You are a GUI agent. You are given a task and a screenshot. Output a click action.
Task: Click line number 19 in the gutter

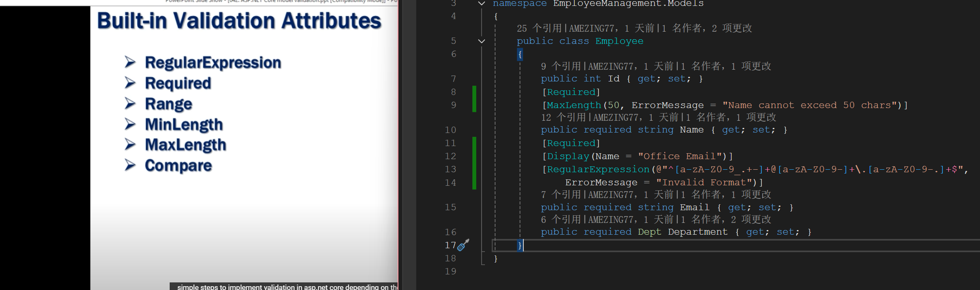[450, 271]
